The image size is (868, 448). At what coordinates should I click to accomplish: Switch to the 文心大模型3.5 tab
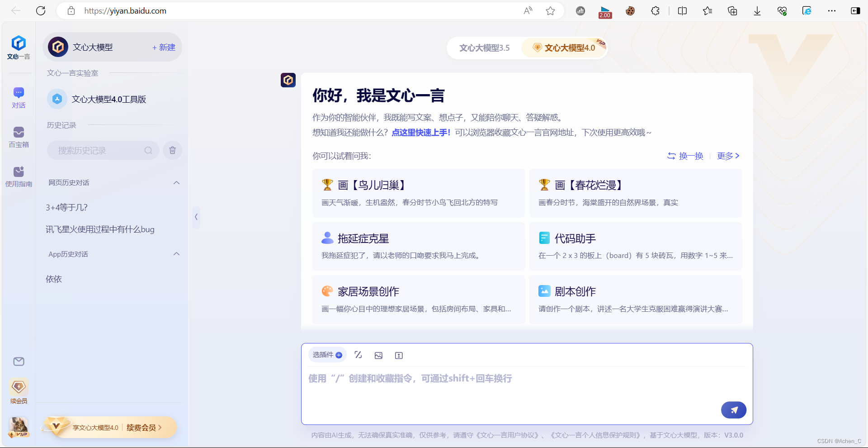[484, 48]
